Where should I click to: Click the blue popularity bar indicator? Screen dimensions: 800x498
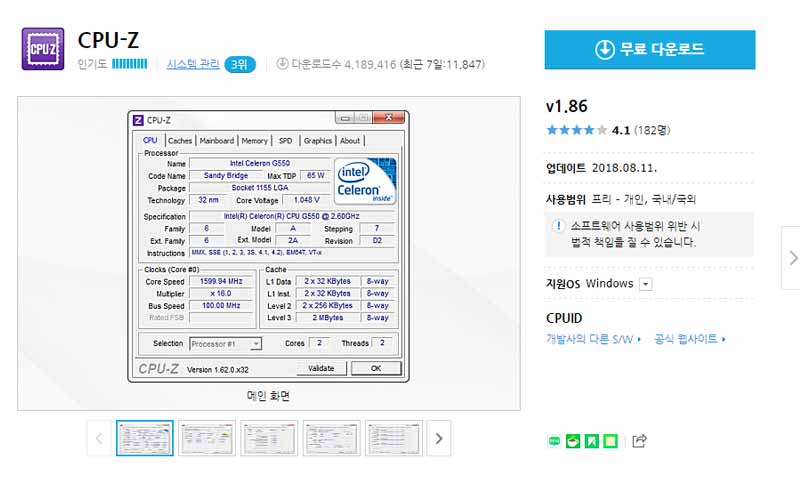pos(130,64)
